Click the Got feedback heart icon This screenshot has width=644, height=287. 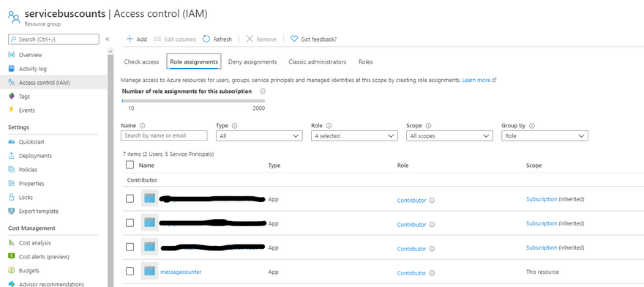click(x=294, y=39)
